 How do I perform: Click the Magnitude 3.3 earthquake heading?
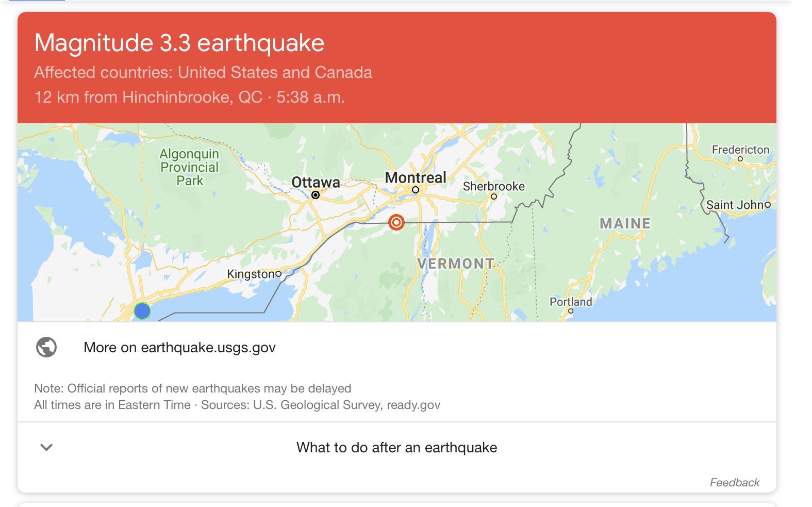point(179,43)
